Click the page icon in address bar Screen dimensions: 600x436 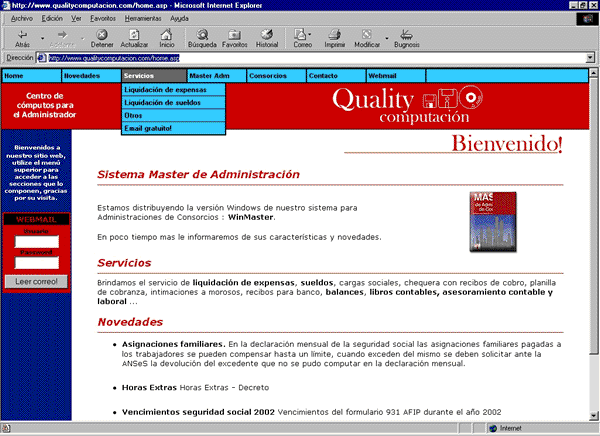42,58
